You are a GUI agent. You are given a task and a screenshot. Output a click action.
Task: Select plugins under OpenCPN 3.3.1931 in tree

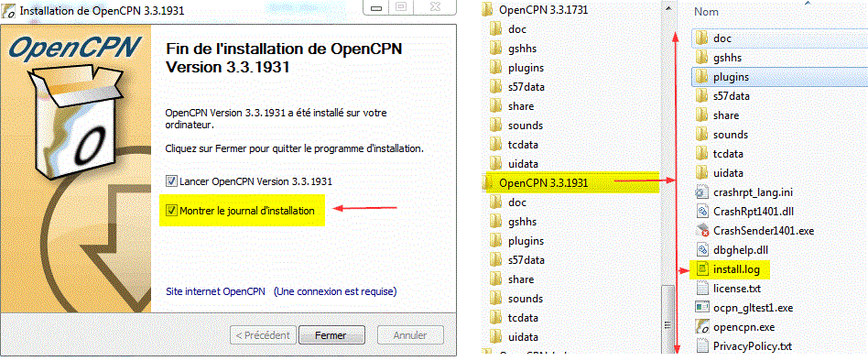[x=526, y=241]
